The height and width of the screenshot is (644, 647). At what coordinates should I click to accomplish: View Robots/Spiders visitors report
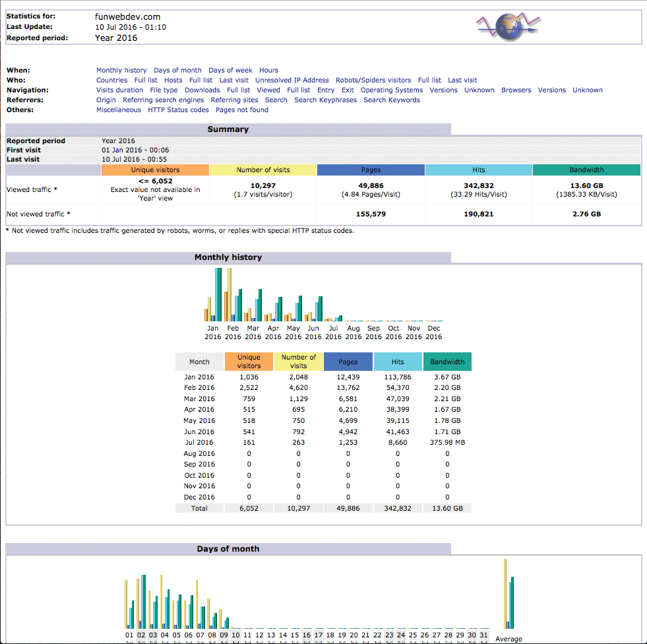(373, 80)
